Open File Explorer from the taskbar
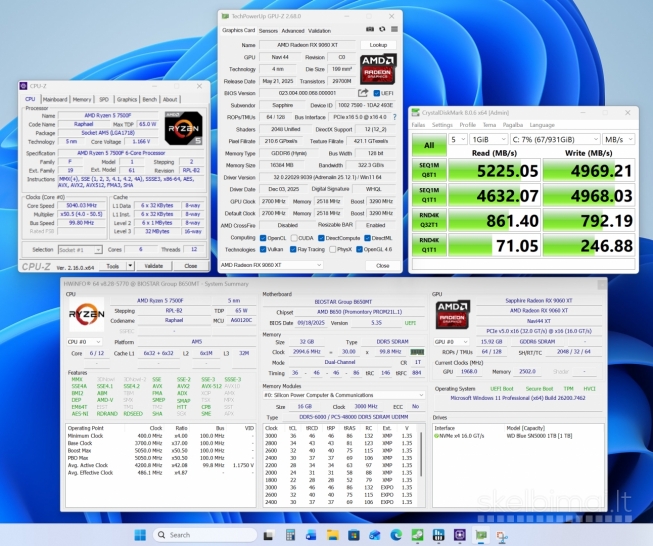Screen dimensions: 653x546 click(x=333, y=535)
